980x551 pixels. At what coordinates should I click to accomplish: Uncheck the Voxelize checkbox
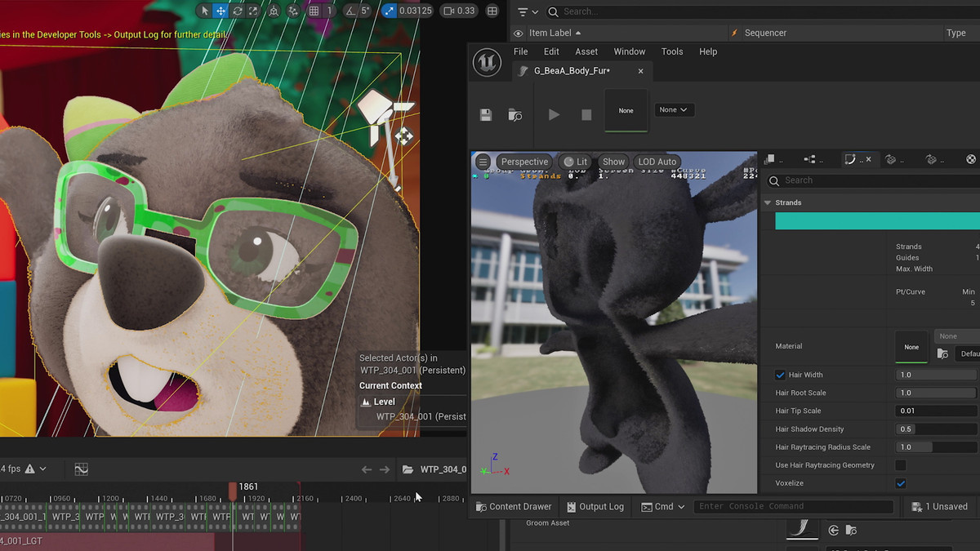pos(900,483)
